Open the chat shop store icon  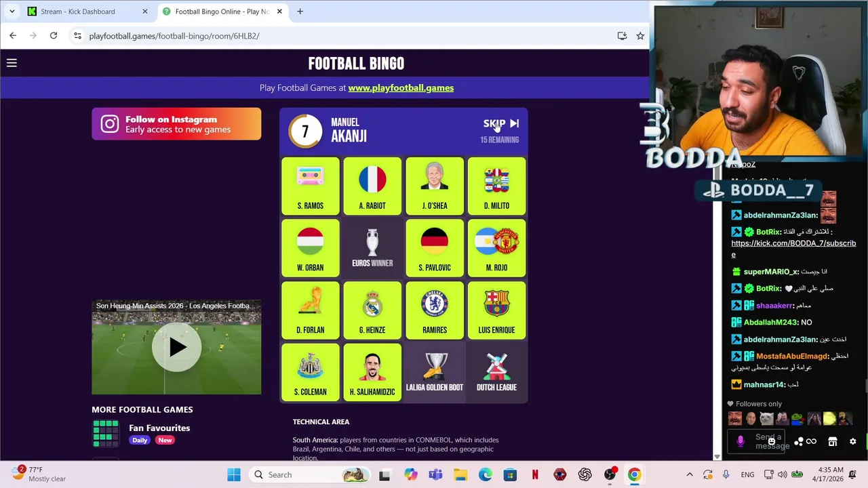tap(833, 442)
